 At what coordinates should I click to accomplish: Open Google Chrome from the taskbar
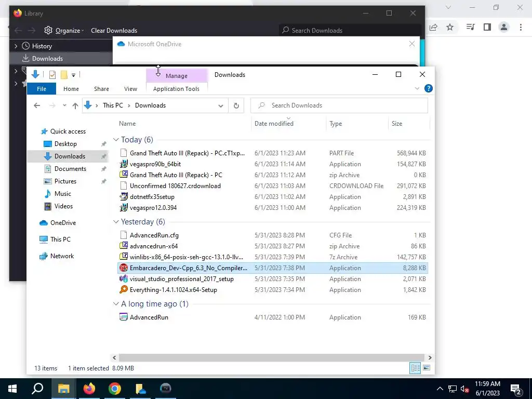click(115, 389)
